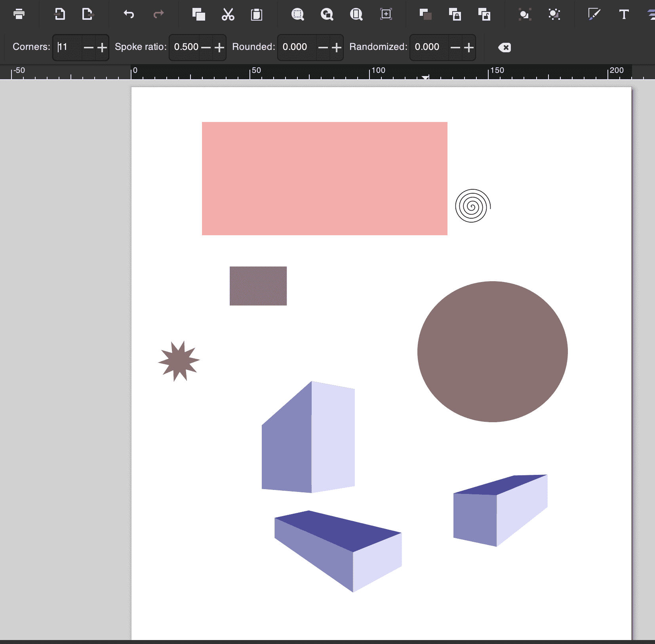This screenshot has width=655, height=644.
Task: Increase the Randomized value
Action: point(469,48)
